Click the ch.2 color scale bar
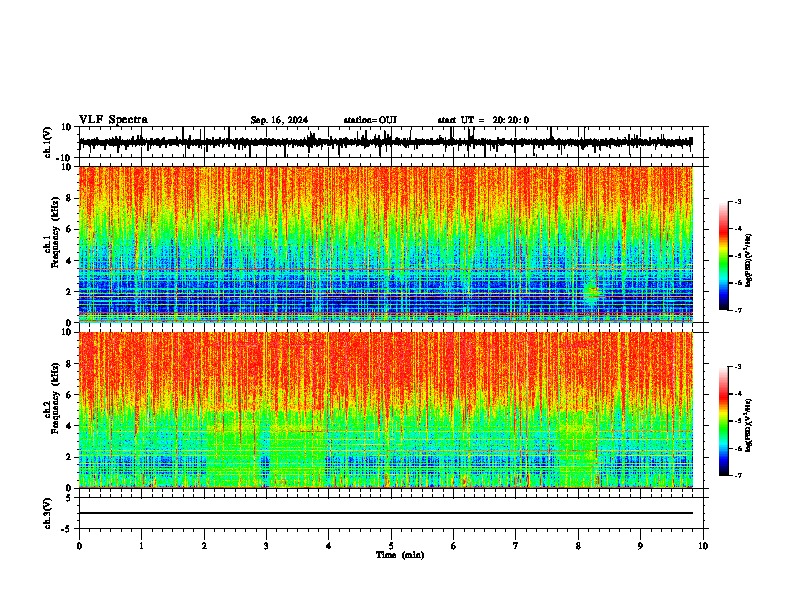This screenshot has width=792, height=612. (x=723, y=421)
